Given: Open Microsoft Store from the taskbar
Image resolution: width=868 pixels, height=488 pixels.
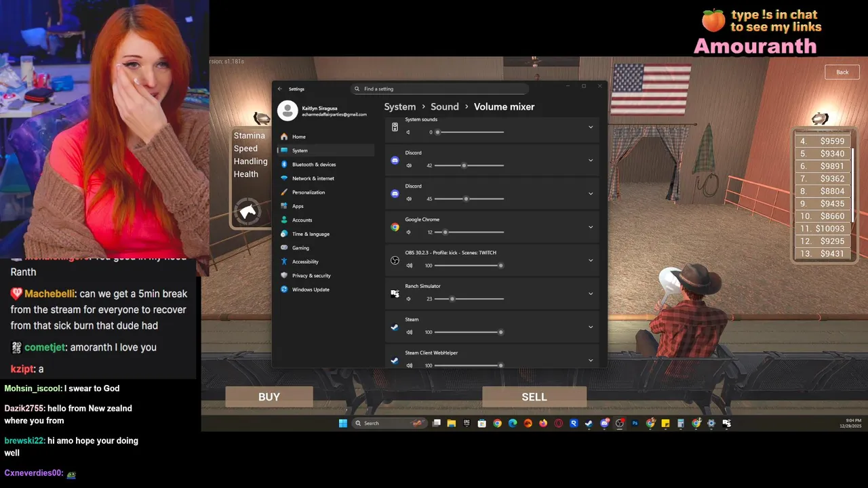Looking at the screenshot, I should click(x=481, y=423).
